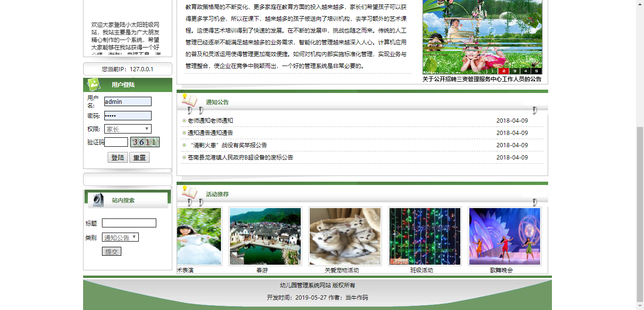Click bullet icon before 苍南县龙港镇 notice
Viewport: 644px width, 310px height.
coord(184,158)
